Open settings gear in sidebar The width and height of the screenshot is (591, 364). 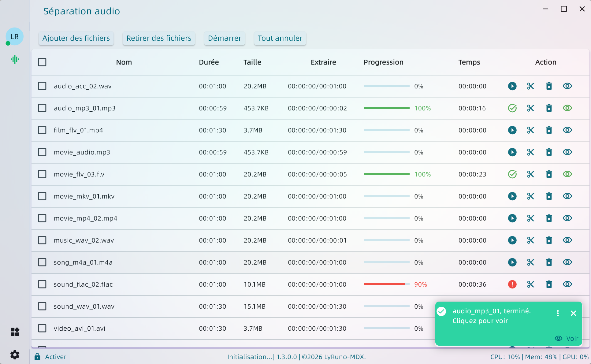15,355
